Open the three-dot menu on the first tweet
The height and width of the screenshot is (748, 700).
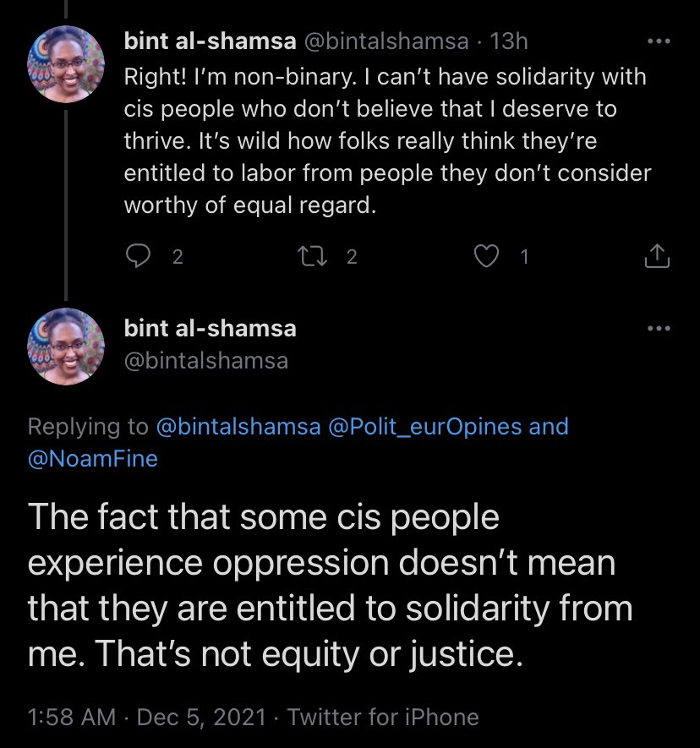(658, 41)
